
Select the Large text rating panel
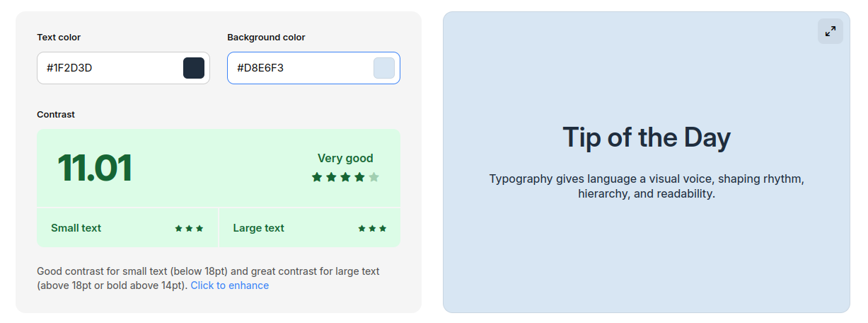(310, 228)
